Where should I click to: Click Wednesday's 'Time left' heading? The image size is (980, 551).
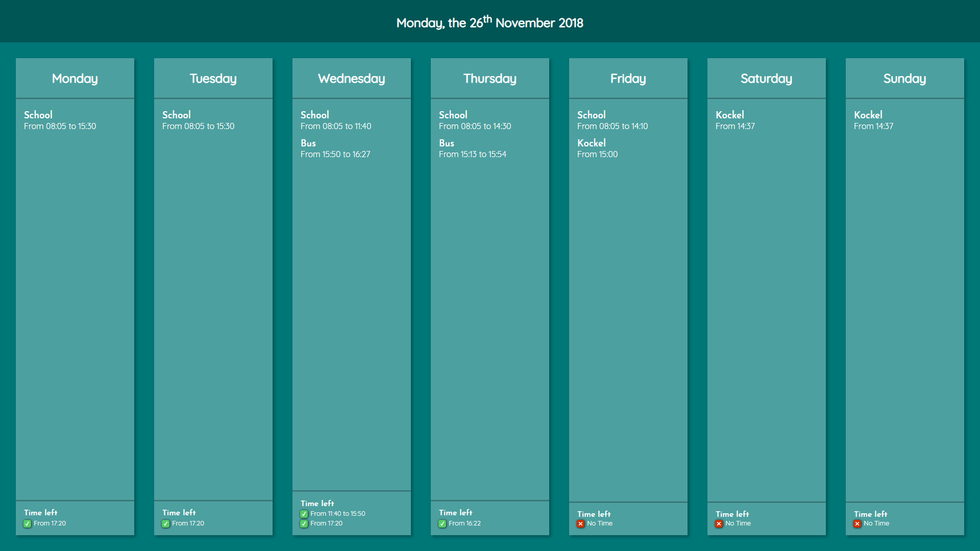pyautogui.click(x=317, y=503)
